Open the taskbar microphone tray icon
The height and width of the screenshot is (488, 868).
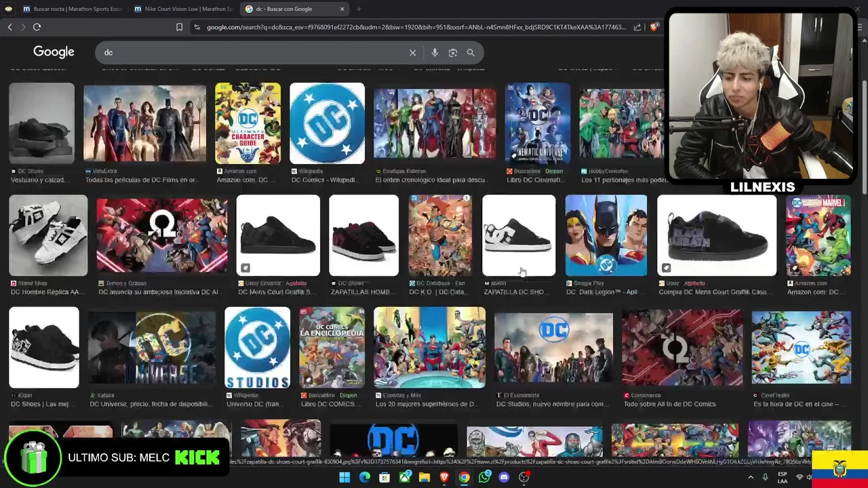point(765,477)
